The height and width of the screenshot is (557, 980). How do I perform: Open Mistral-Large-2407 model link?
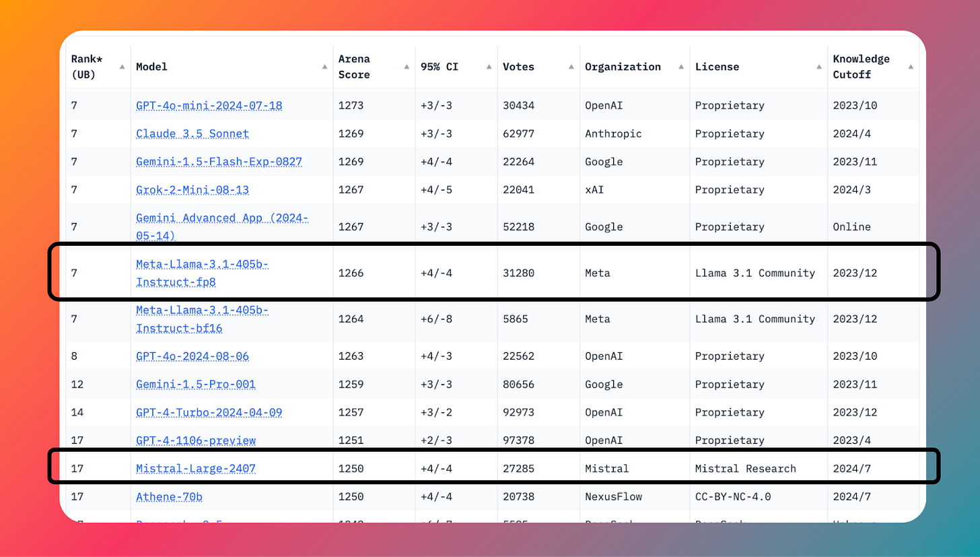click(196, 468)
